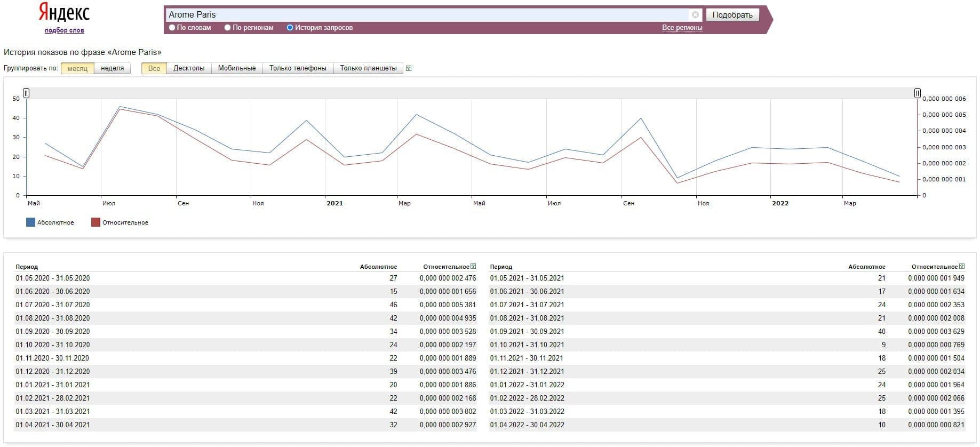Select the История запросов radio option
Viewport: 980px width, 447px height.
(x=290, y=28)
